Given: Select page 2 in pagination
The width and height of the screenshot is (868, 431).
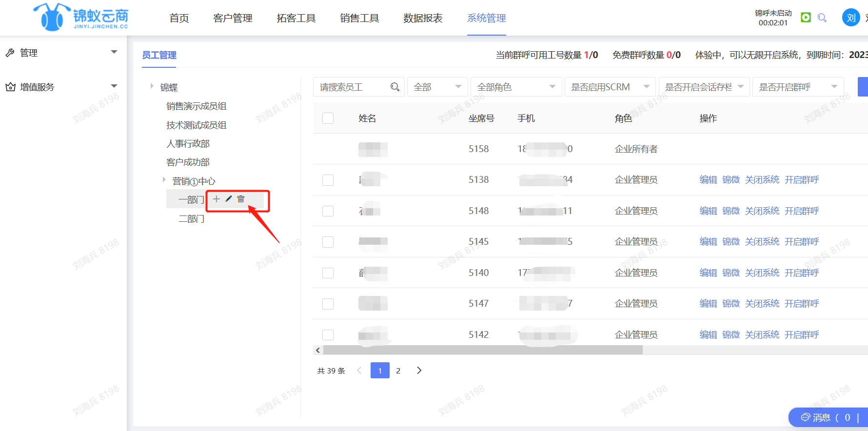Looking at the screenshot, I should (398, 371).
